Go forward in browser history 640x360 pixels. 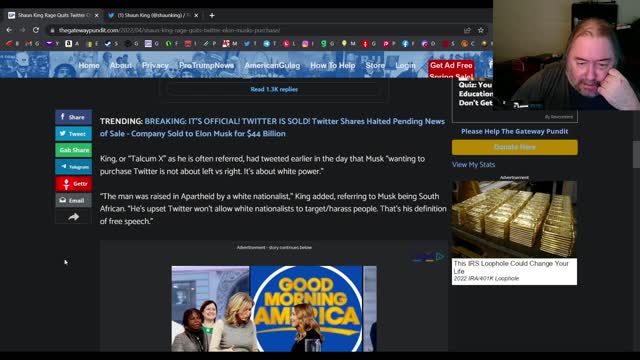point(22,30)
